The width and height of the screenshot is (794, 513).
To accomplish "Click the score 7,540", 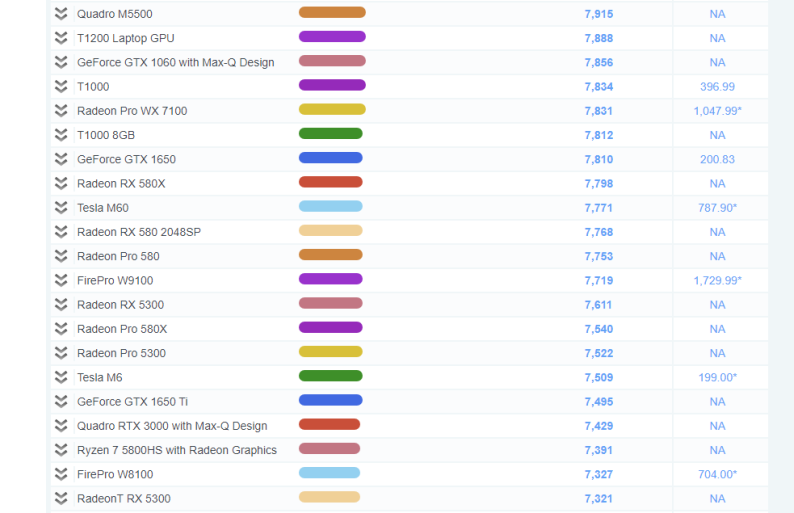I will [x=599, y=329].
